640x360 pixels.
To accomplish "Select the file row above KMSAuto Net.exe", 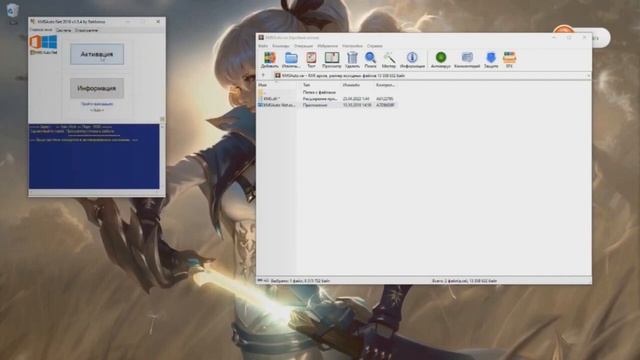I will [x=327, y=99].
